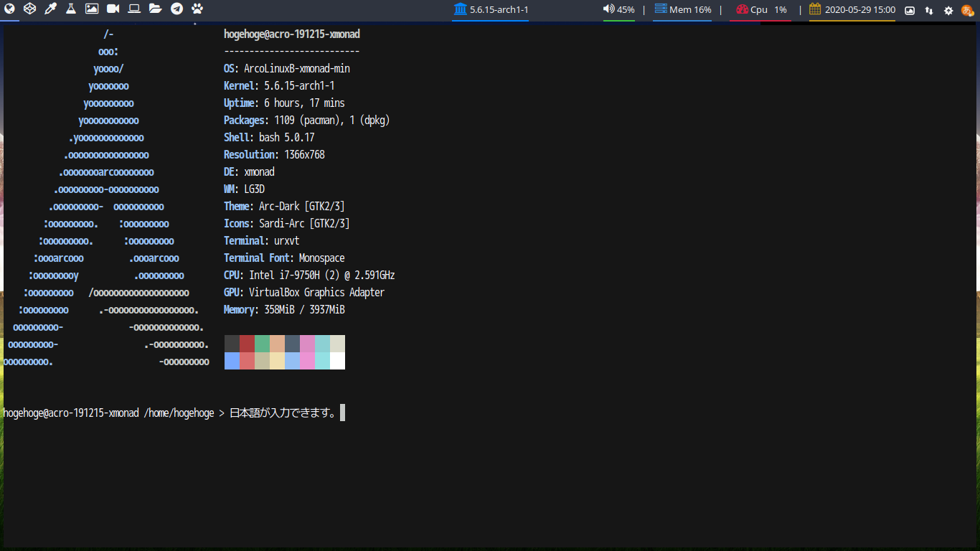Click the Cpu 1% indicator text

pyautogui.click(x=768, y=10)
